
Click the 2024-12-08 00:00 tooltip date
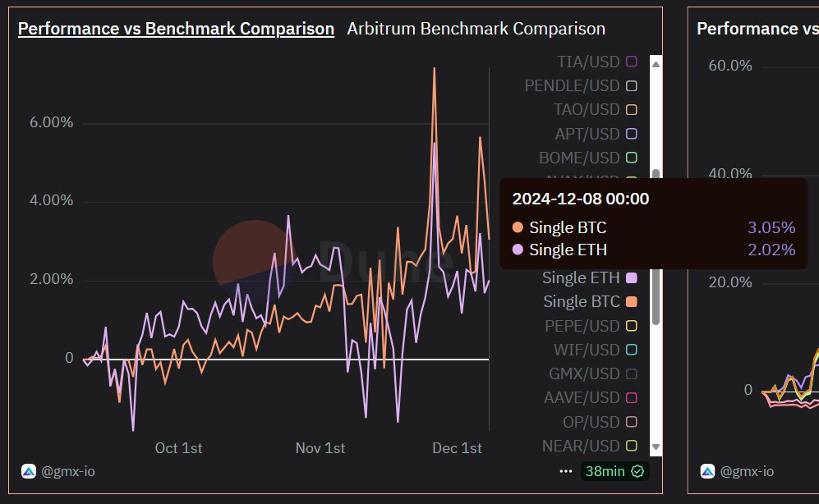pos(581,199)
